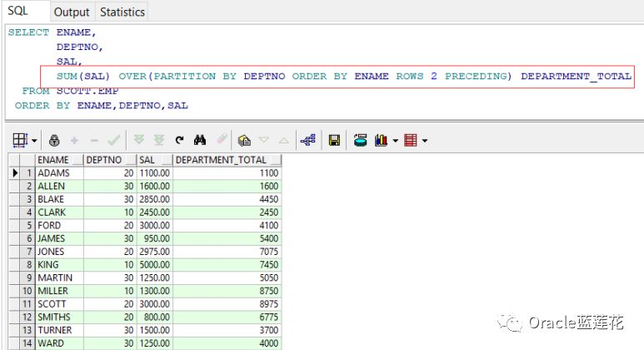Select the CLARK name cell

click(x=59, y=212)
